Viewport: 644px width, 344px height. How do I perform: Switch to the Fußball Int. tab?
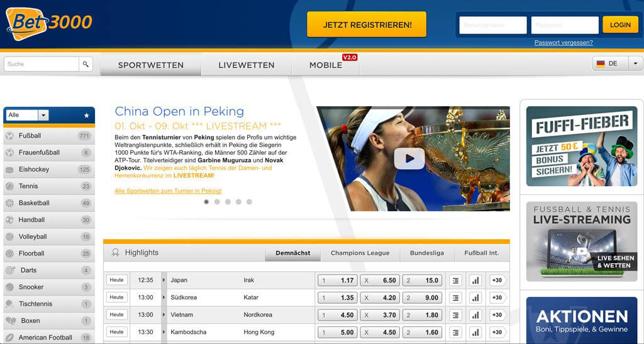point(482,253)
